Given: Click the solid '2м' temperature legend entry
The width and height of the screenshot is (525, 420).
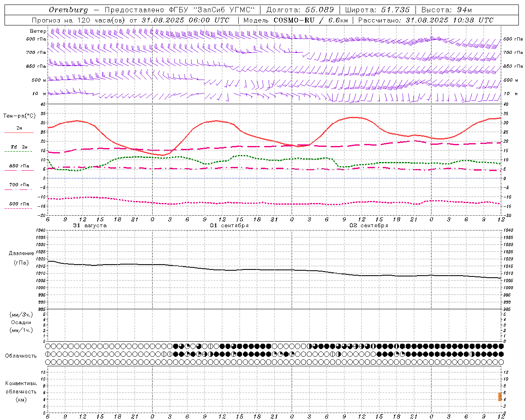Looking at the screenshot, I should tap(19, 128).
